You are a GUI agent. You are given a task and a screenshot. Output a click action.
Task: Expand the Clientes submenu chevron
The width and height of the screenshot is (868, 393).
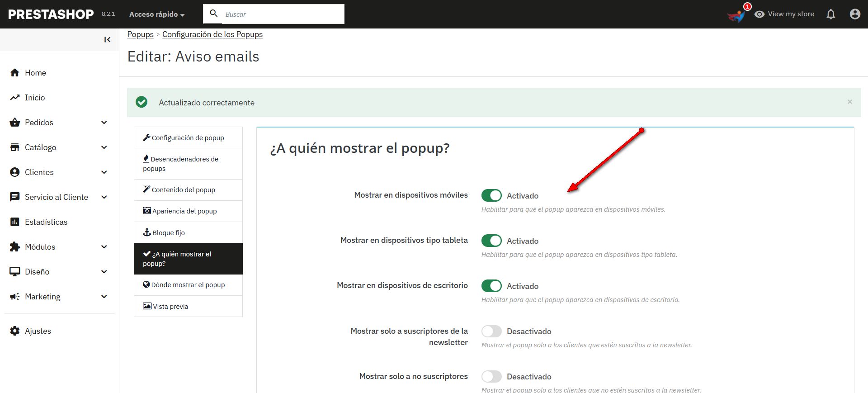[x=104, y=172]
